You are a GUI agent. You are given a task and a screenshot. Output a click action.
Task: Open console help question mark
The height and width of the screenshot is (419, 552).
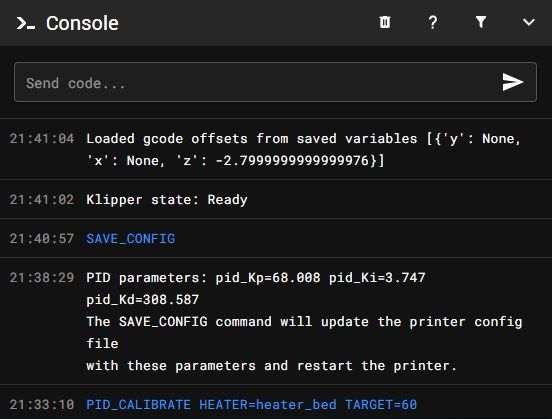pyautogui.click(x=433, y=23)
